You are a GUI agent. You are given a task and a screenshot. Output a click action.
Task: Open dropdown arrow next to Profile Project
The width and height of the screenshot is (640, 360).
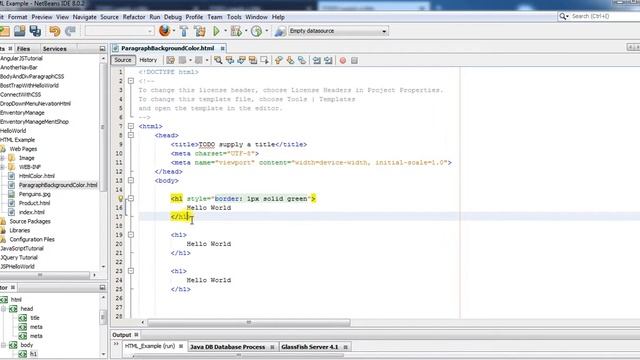coord(267,31)
